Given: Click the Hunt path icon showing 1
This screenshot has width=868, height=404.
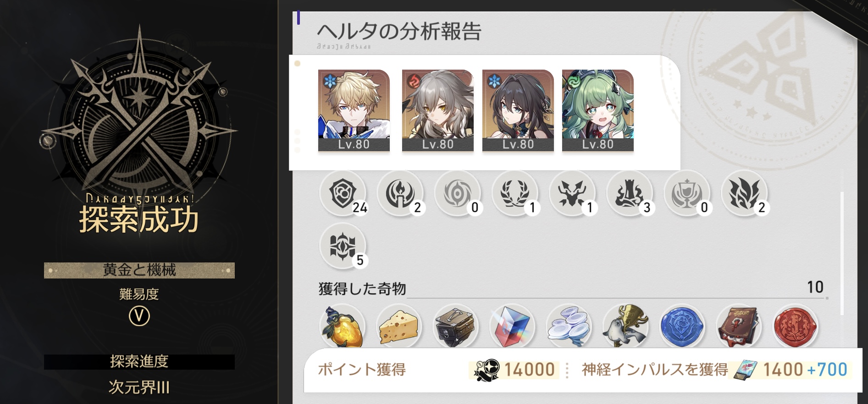Looking at the screenshot, I should click(572, 193).
